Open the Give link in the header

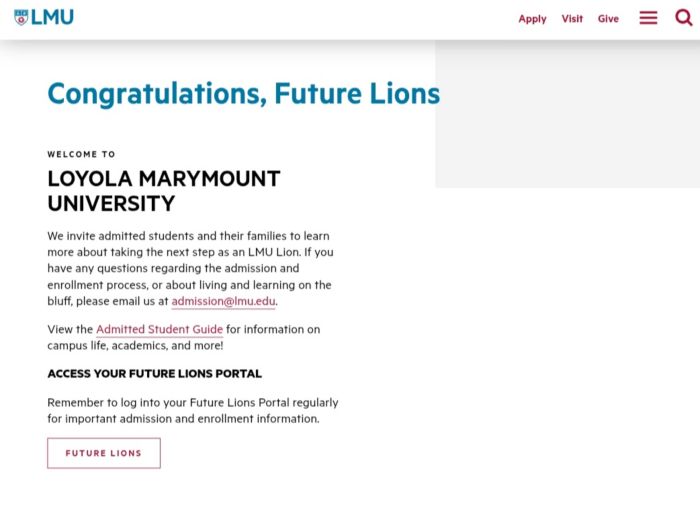[608, 19]
